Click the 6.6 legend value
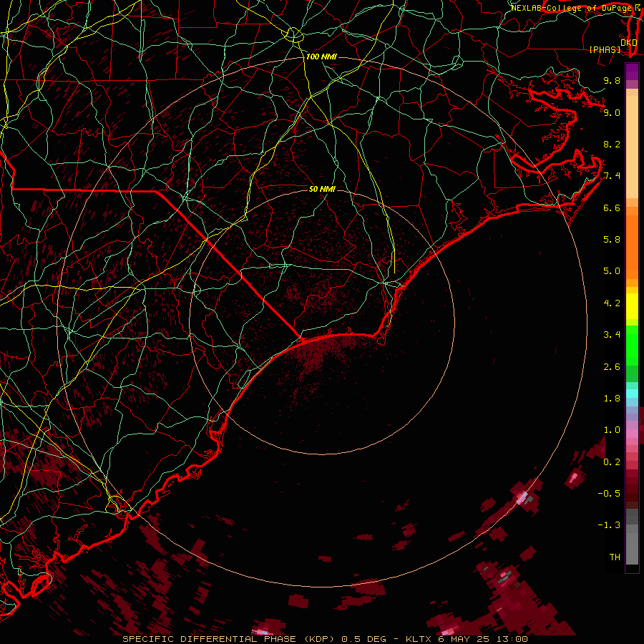Screen dimensions: 644x644 tap(612, 208)
